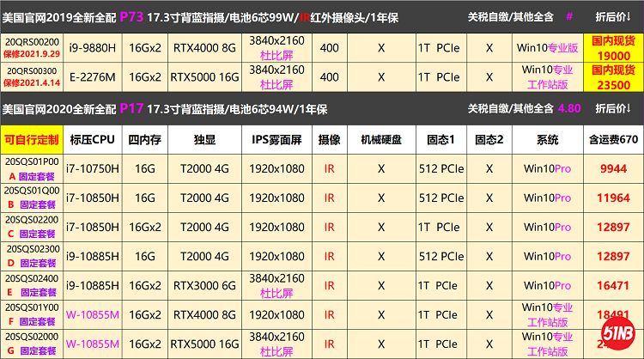
Task: Select the E-2276M CPU cell
Action: tap(92, 78)
